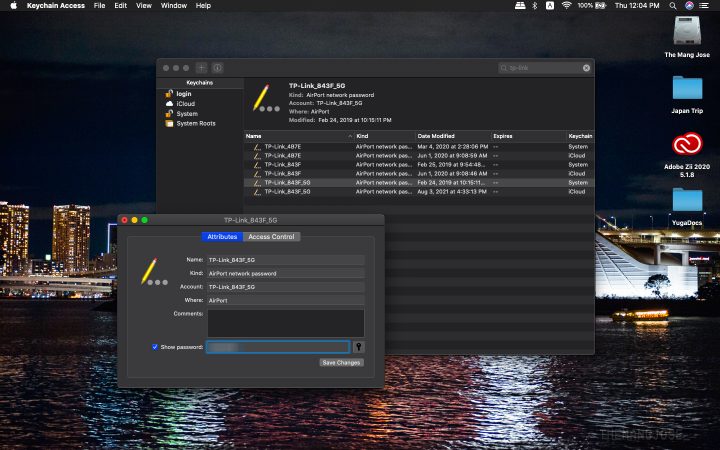Select the YugaDocs folder
Viewport: 720px width, 450px height.
click(687, 200)
